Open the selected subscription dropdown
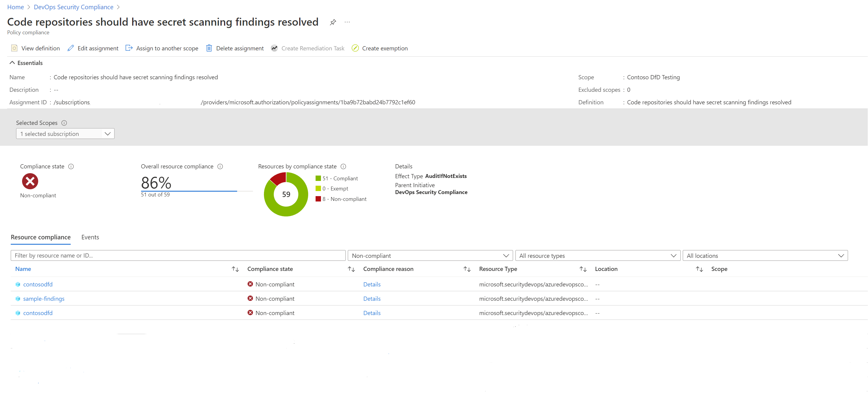This screenshot has width=868, height=414. coord(65,134)
